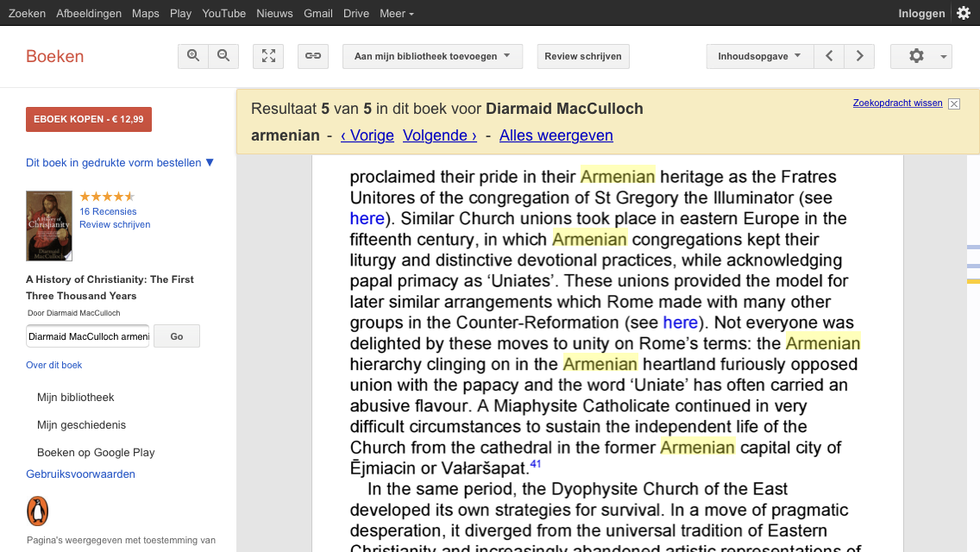Buy the ebook for € 12,99
Viewport: 980px width, 552px height.
(x=89, y=119)
